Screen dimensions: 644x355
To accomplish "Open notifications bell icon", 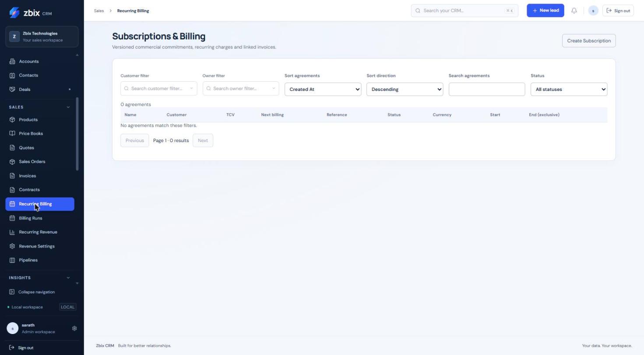I will [x=574, y=10].
